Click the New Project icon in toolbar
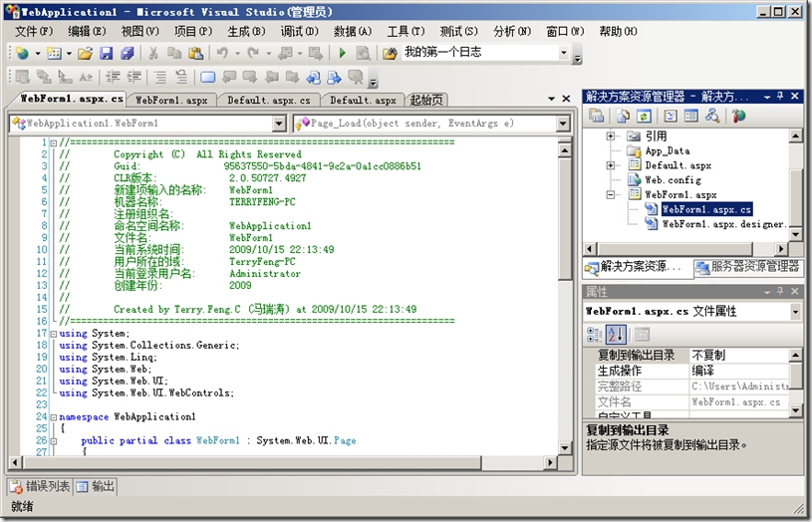The width and height of the screenshot is (812, 522). pyautogui.click(x=22, y=53)
